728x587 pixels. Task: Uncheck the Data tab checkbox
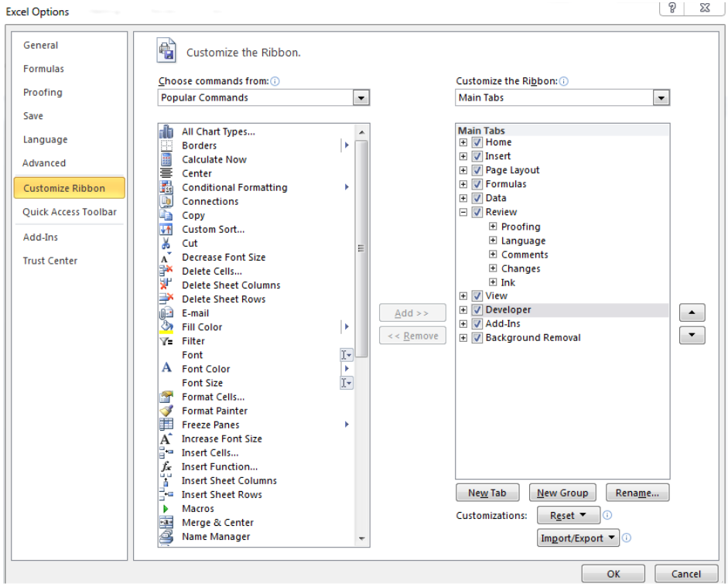tap(477, 198)
